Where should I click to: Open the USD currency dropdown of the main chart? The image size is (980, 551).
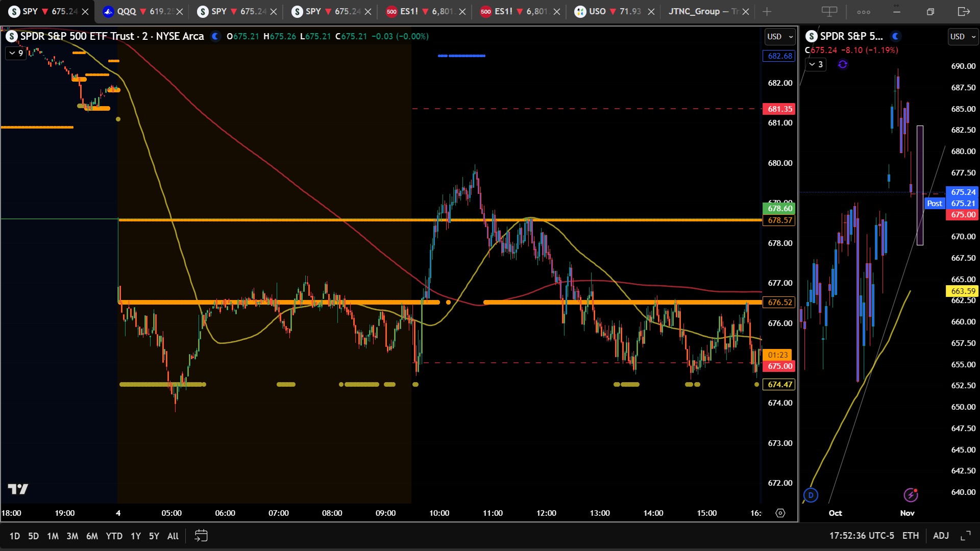click(780, 36)
